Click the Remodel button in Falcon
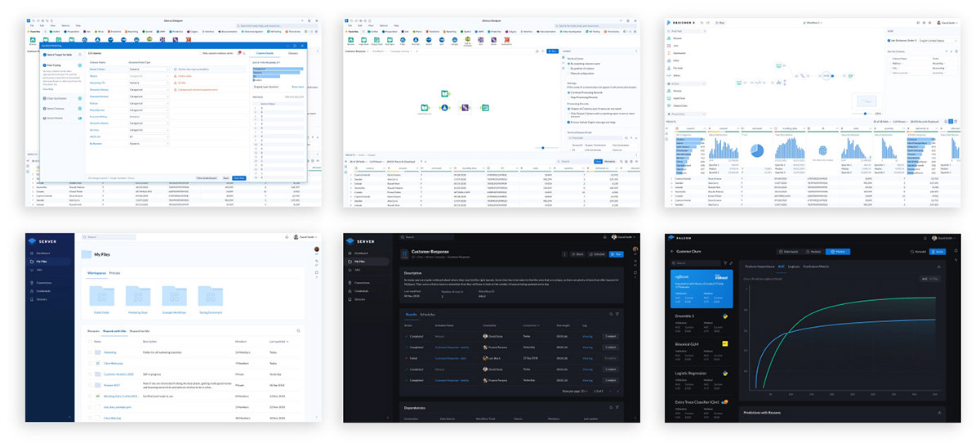 click(918, 252)
